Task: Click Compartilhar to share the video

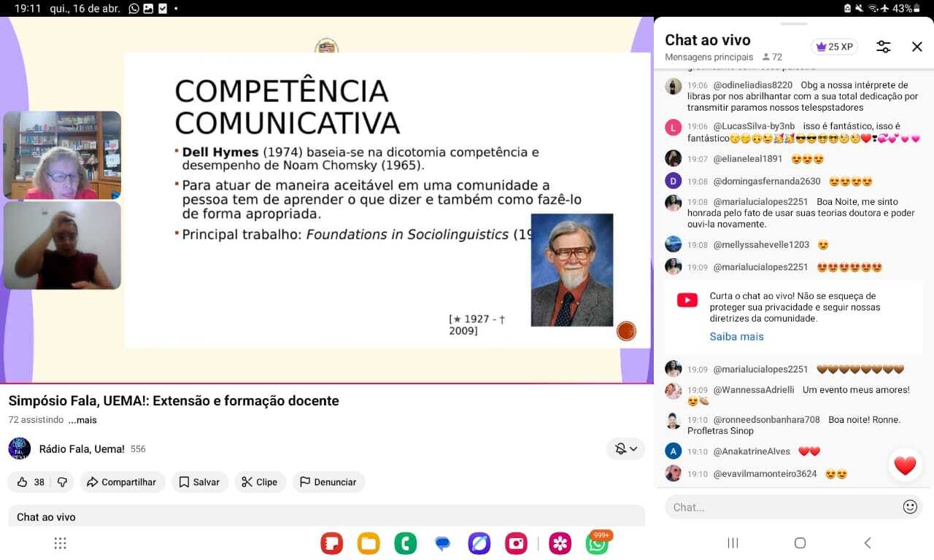Action: coord(122,482)
